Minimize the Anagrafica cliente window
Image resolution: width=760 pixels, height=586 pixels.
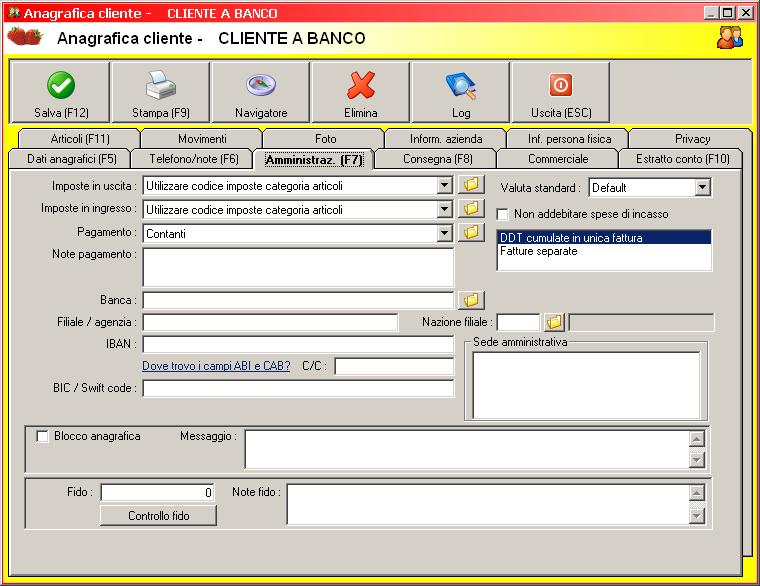pyautogui.click(x=711, y=13)
